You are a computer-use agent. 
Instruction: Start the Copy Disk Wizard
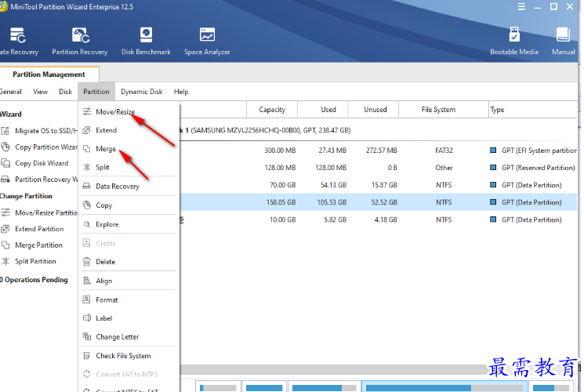coord(35,163)
